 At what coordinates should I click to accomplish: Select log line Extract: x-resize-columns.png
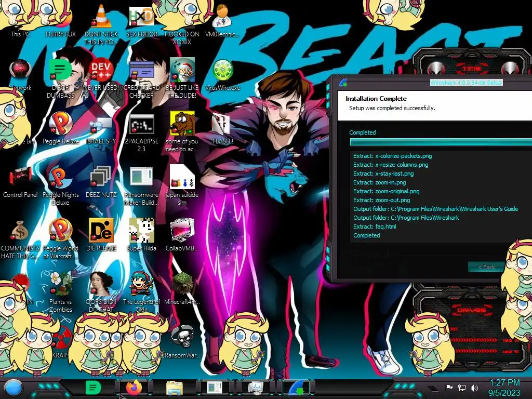tap(391, 165)
